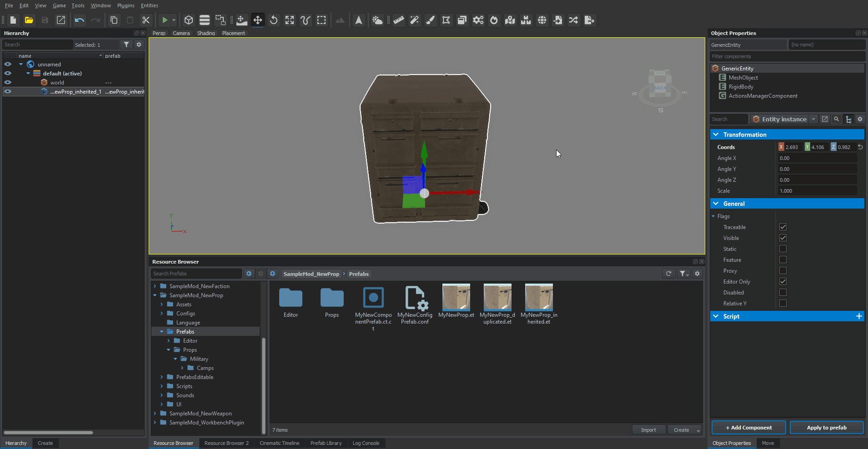This screenshot has height=449, width=868.
Task: Select the Move gizmo tool
Action: (258, 20)
